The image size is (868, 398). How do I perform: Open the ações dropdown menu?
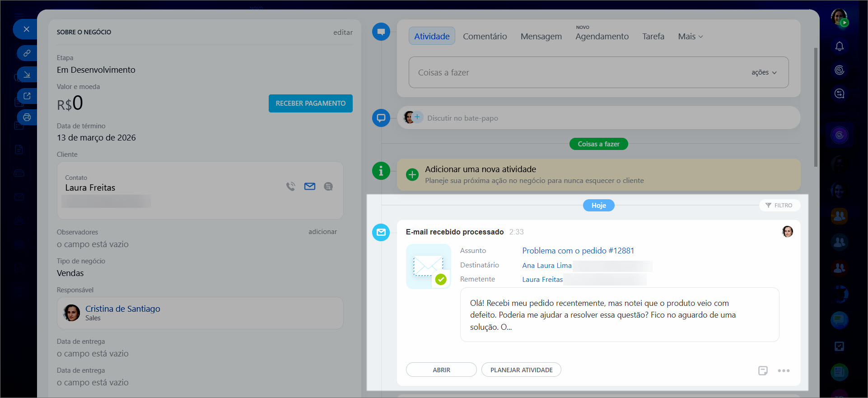click(x=764, y=72)
